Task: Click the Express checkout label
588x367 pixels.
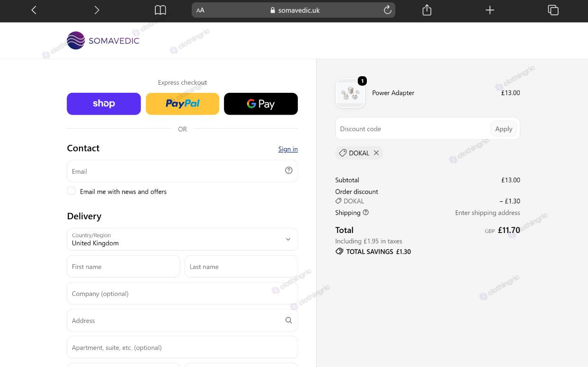Action: coord(182,82)
